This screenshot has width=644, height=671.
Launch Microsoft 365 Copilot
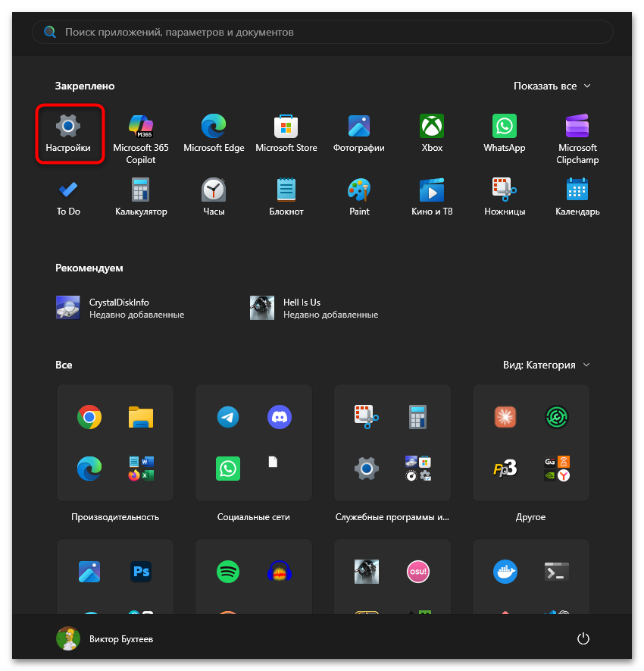[x=141, y=139]
